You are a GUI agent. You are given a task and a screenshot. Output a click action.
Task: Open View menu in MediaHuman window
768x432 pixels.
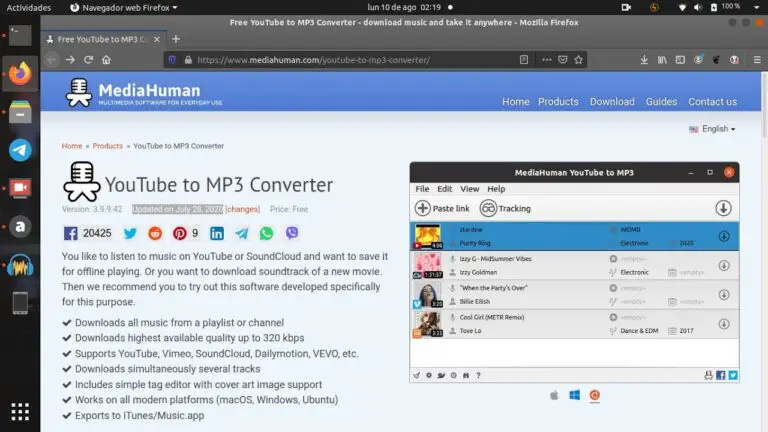pyautogui.click(x=469, y=189)
